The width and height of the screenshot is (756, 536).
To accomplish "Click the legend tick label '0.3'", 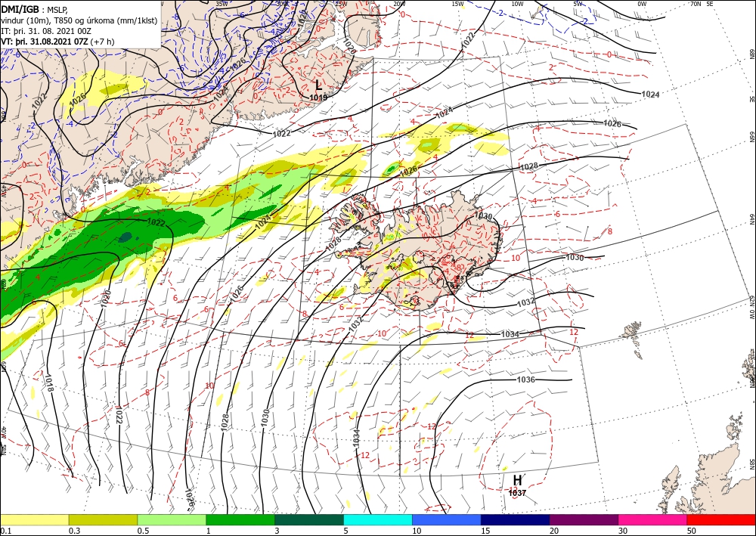I will click(74, 531).
